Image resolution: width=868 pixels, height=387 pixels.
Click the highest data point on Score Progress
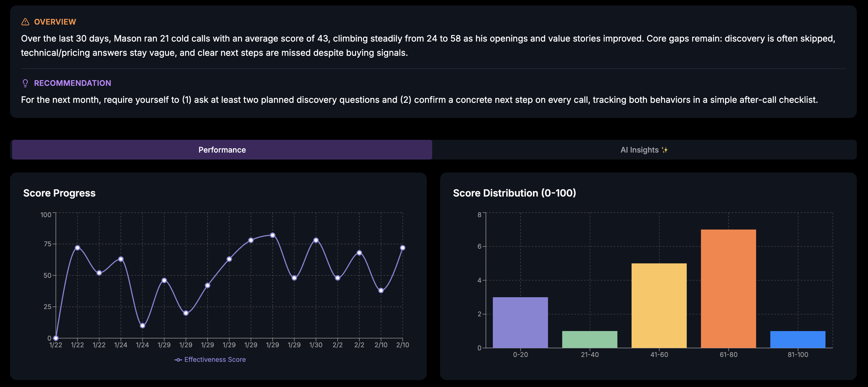coord(273,235)
